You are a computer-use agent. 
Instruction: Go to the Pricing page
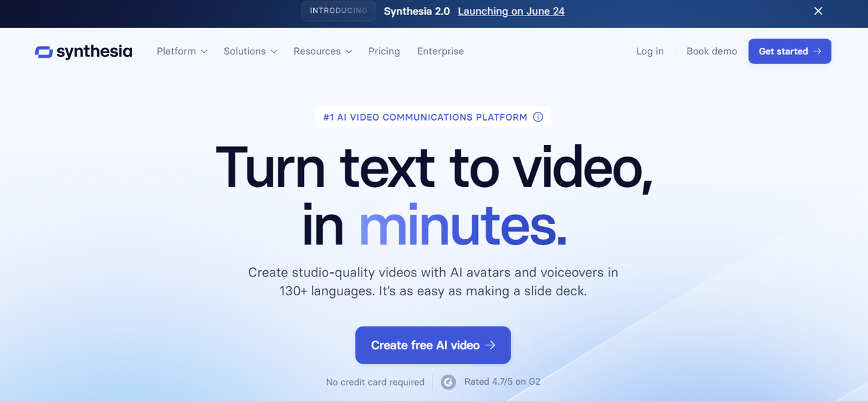point(384,51)
